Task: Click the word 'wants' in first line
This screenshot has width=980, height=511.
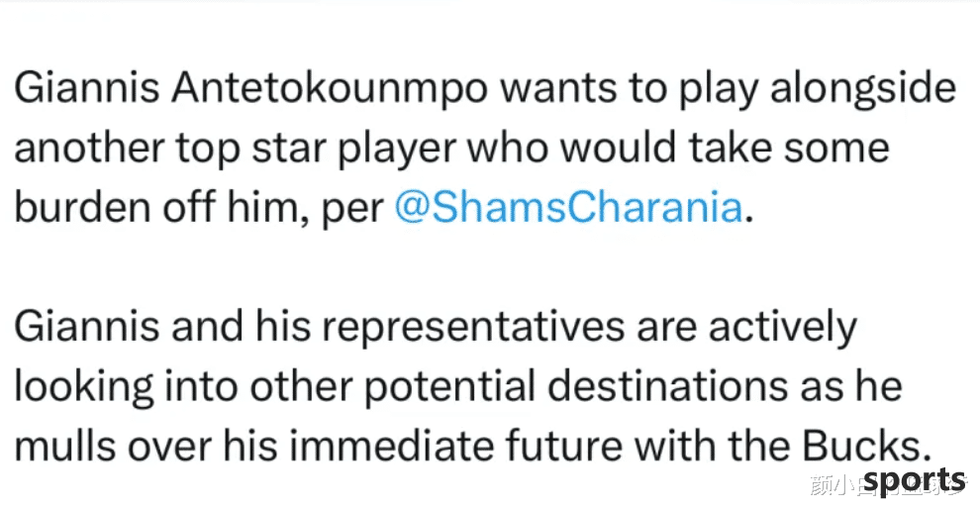Action: pos(558,89)
